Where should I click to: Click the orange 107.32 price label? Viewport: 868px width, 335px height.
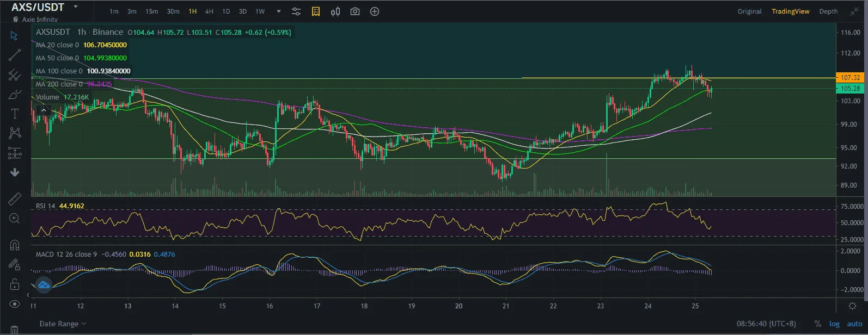point(850,78)
